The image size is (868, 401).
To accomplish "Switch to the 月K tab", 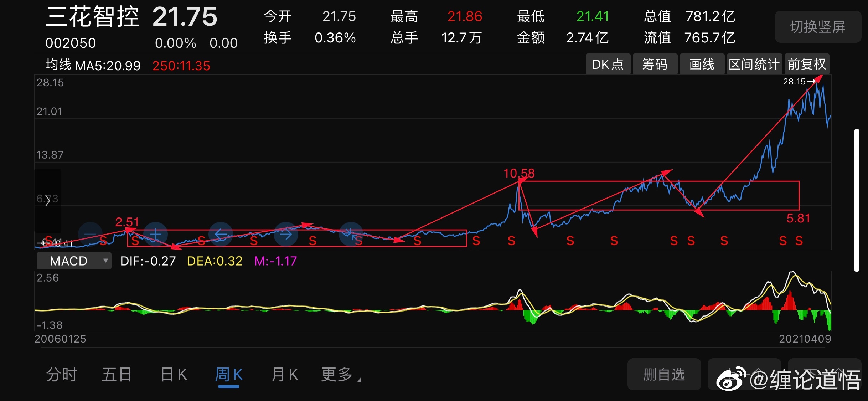I will (285, 375).
